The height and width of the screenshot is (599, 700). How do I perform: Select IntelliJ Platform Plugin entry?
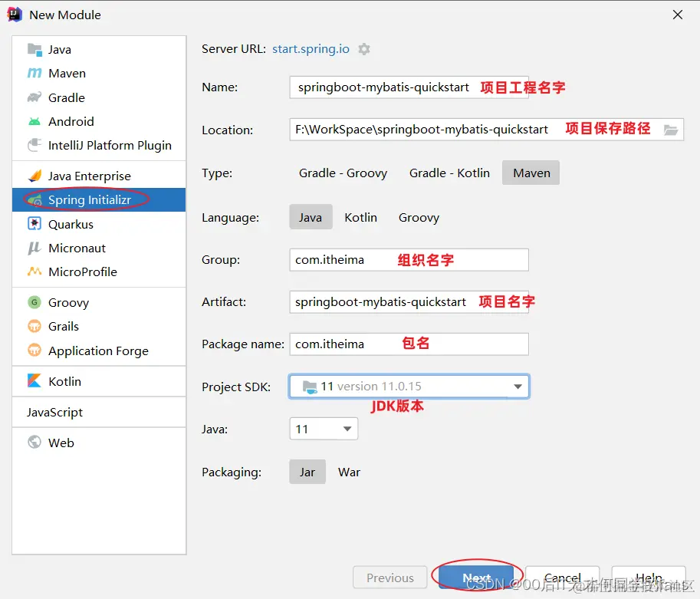coord(99,145)
